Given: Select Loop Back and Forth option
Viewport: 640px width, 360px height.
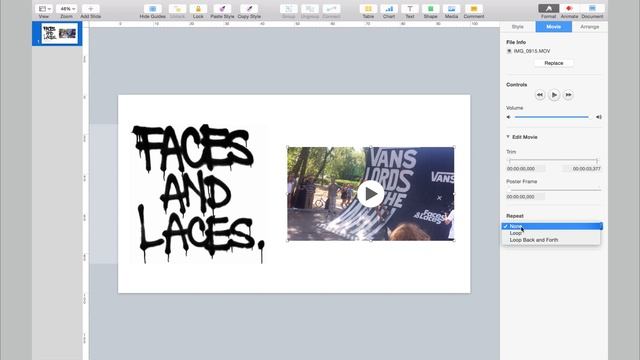Looking at the screenshot, I should (x=551, y=240).
